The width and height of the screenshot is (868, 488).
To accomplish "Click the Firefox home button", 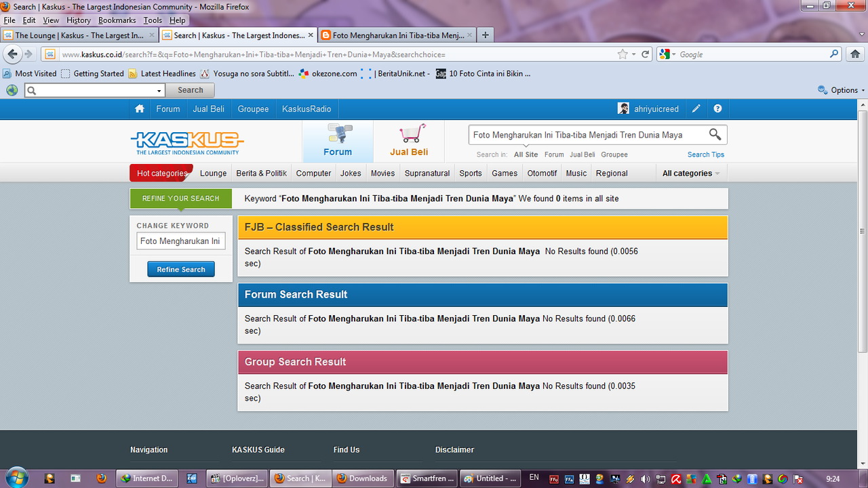I will 855,54.
